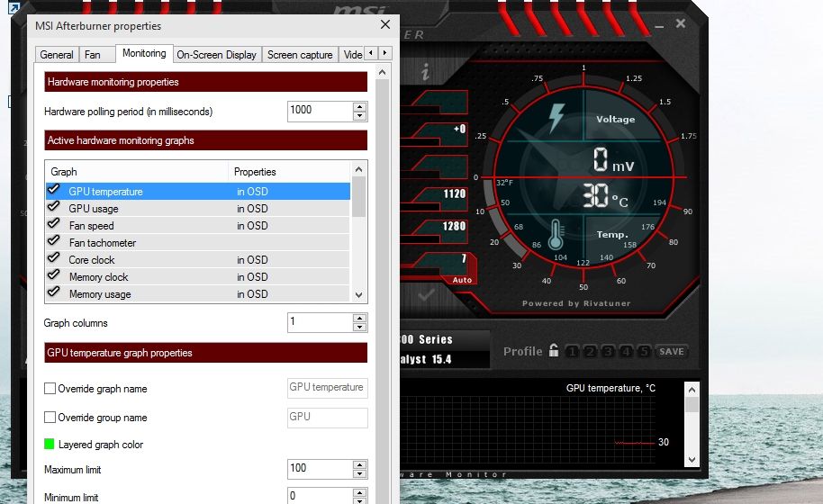
Task: Click the Maximum limit input field
Action: click(x=321, y=469)
